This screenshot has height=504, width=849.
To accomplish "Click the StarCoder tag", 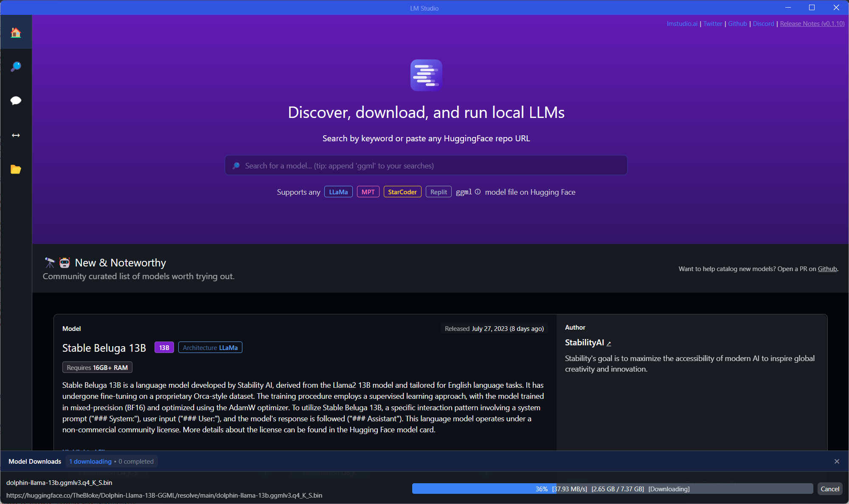I will tap(402, 192).
